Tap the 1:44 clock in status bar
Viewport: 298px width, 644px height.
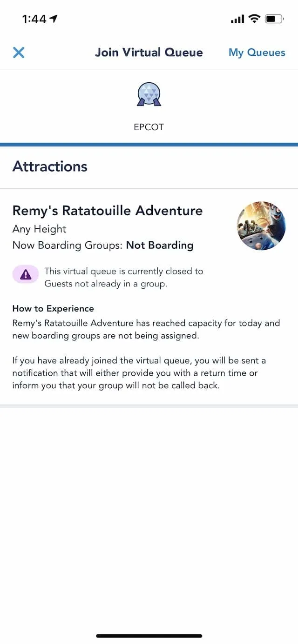tap(34, 19)
